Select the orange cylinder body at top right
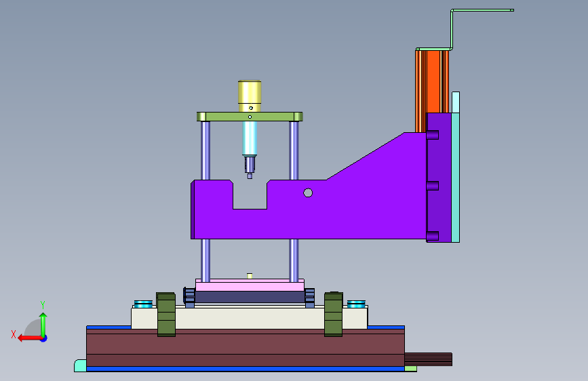The height and width of the screenshot is (381, 588). [x=431, y=90]
